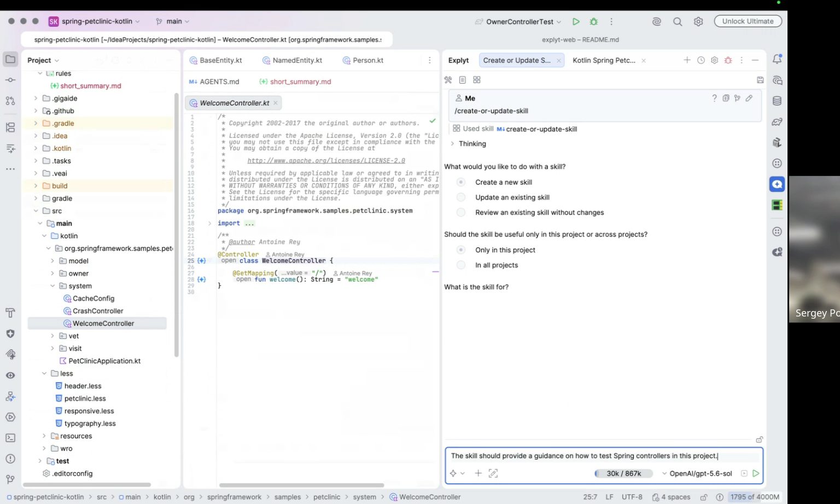Screen dimensions: 840x504
Task: Click WelcomeController in breadcrumb bar
Action: pos(425,497)
